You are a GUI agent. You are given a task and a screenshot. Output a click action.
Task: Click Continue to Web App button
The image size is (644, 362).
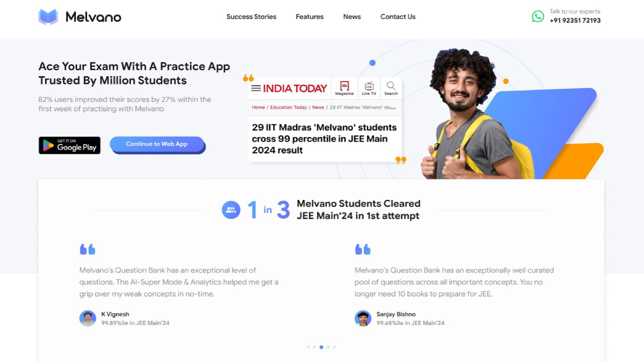(x=157, y=144)
